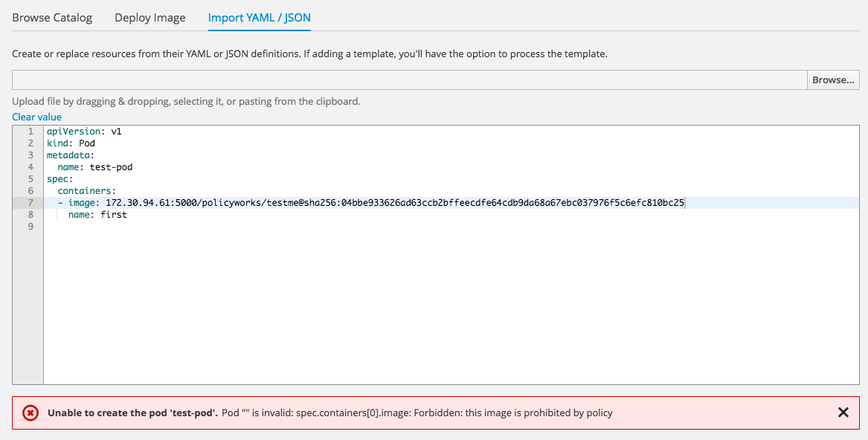Switch to the Browse Catalog tab

(52, 18)
